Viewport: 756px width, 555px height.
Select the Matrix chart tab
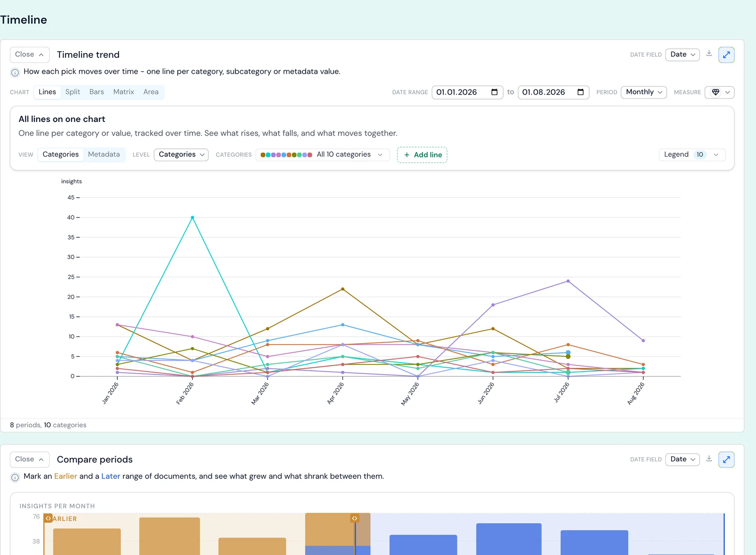click(x=123, y=92)
